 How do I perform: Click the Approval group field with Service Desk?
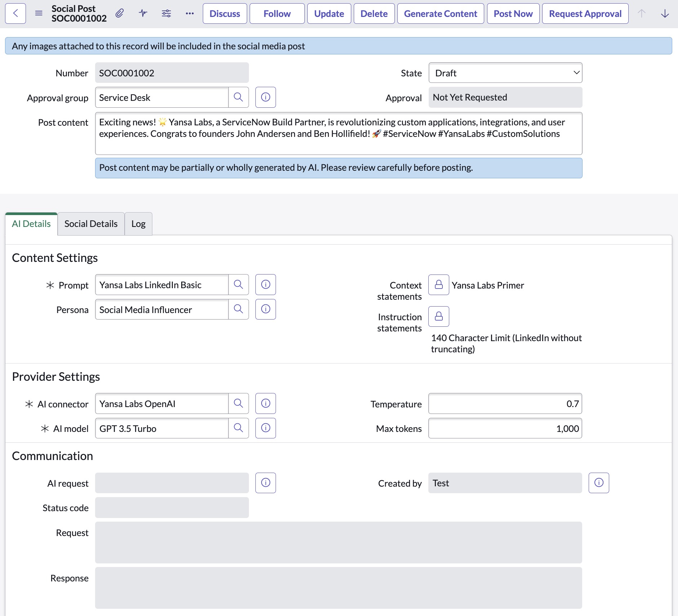(162, 97)
